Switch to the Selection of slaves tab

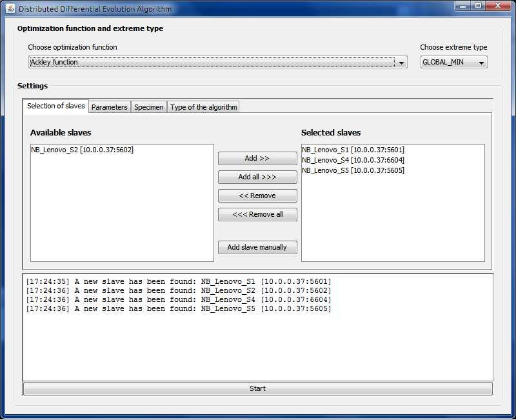point(56,106)
